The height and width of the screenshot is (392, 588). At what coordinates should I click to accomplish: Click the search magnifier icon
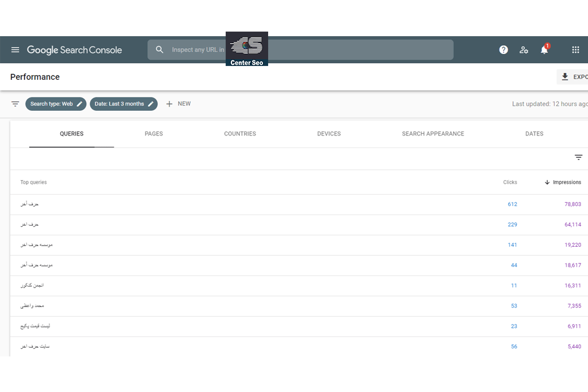pyautogui.click(x=160, y=50)
